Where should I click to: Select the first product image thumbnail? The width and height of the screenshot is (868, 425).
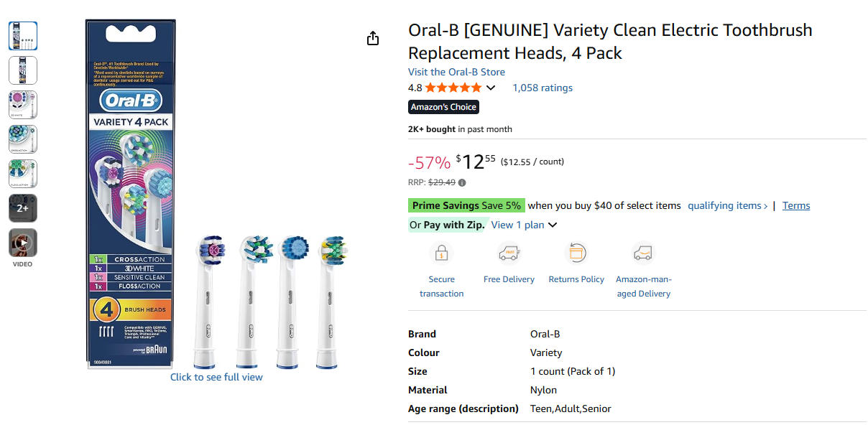pyautogui.click(x=23, y=36)
